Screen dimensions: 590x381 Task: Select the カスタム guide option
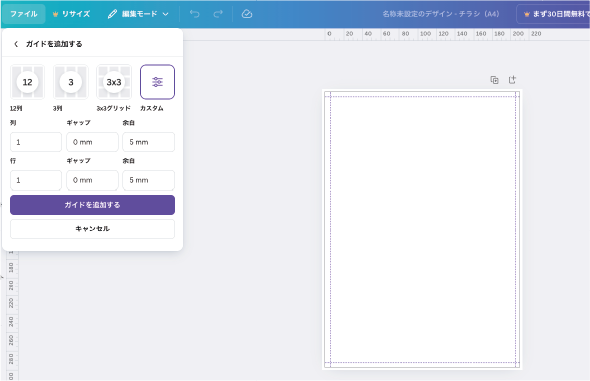157,82
